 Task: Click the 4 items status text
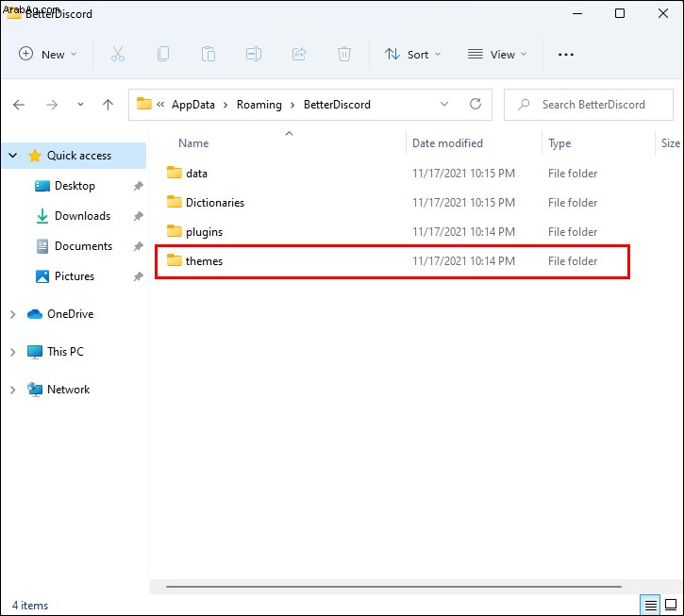coord(30,606)
